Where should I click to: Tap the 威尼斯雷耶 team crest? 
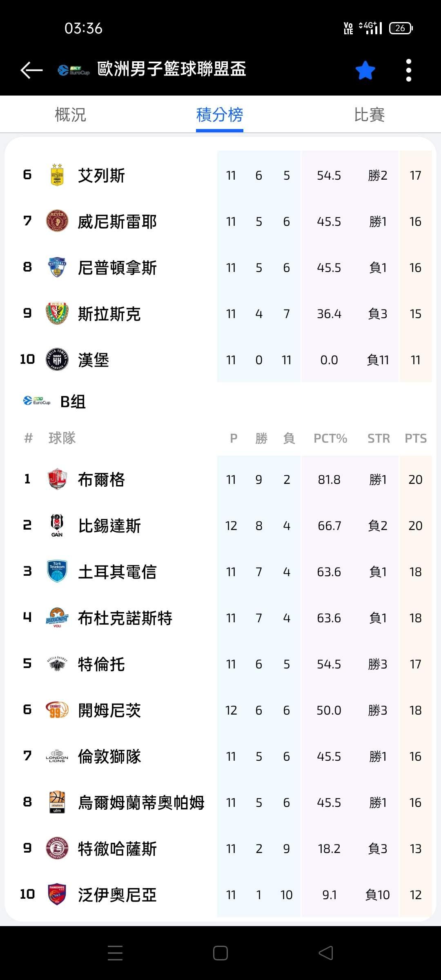[57, 221]
